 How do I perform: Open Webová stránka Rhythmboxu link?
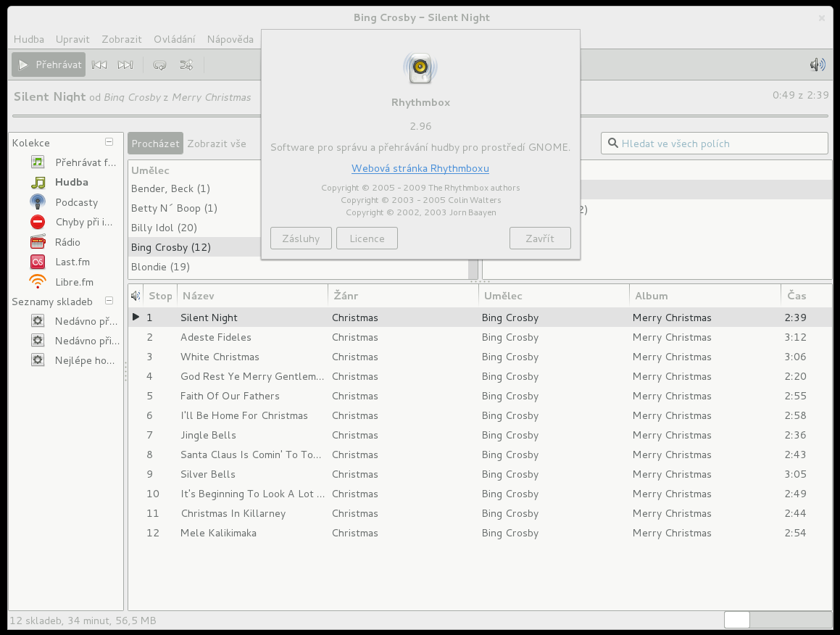(420, 168)
